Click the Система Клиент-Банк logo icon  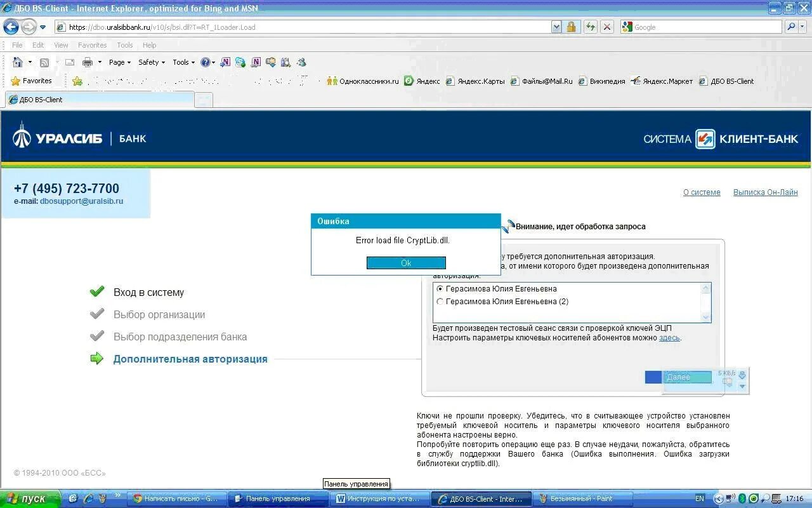pos(705,138)
